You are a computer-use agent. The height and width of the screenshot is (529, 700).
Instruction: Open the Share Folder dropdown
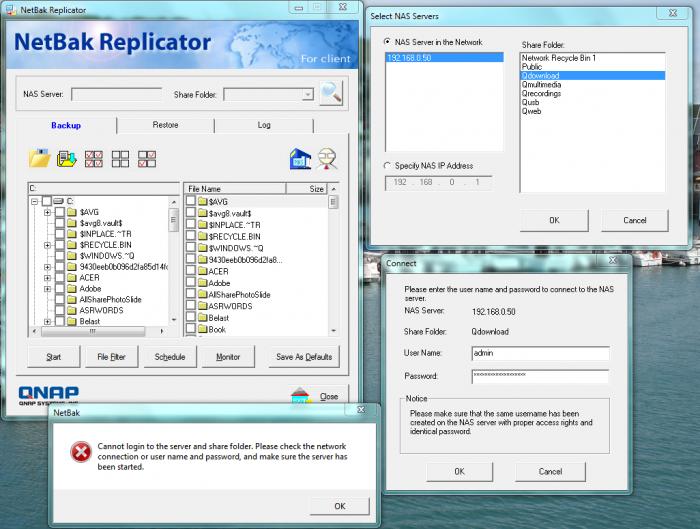[x=307, y=95]
